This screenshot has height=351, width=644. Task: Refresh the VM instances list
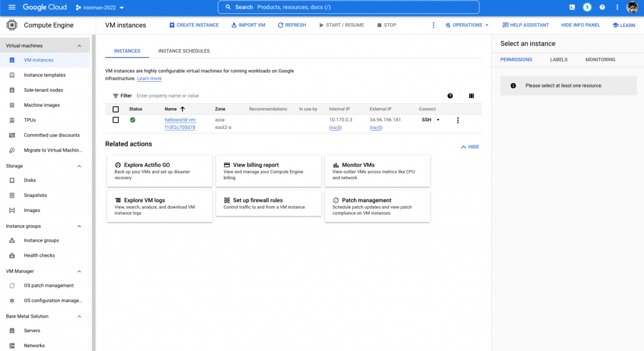(x=292, y=25)
